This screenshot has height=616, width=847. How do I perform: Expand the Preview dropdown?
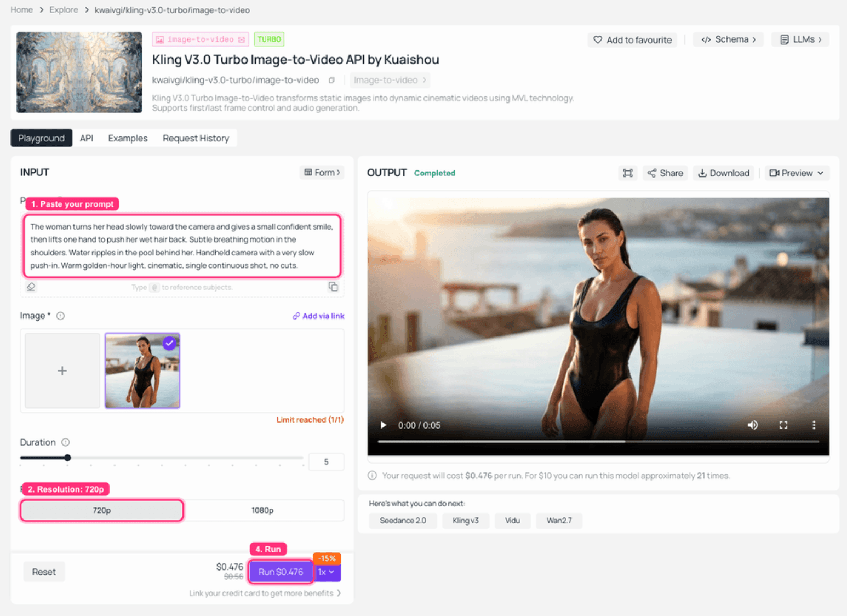point(797,173)
